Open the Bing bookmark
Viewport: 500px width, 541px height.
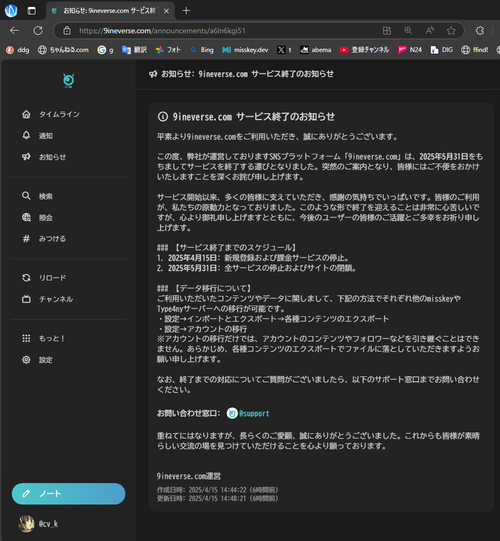pos(202,50)
